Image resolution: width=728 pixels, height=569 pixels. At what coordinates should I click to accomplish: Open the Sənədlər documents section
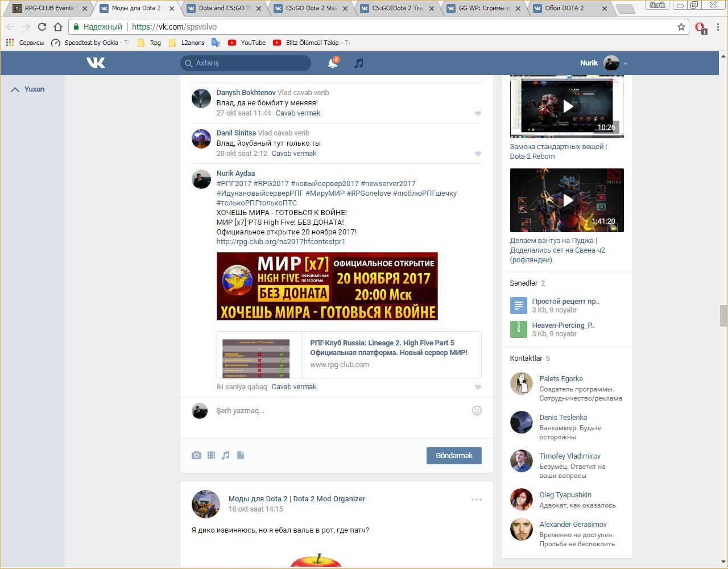click(x=527, y=283)
